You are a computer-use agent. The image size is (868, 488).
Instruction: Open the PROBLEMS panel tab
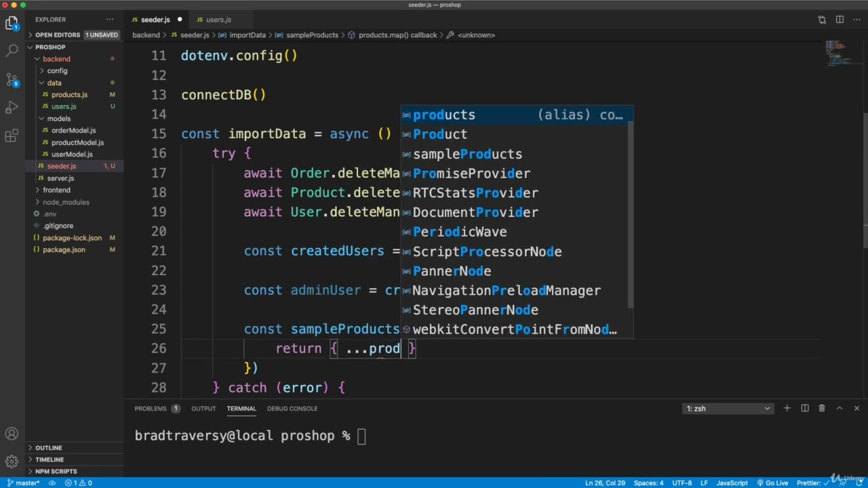coord(156,408)
